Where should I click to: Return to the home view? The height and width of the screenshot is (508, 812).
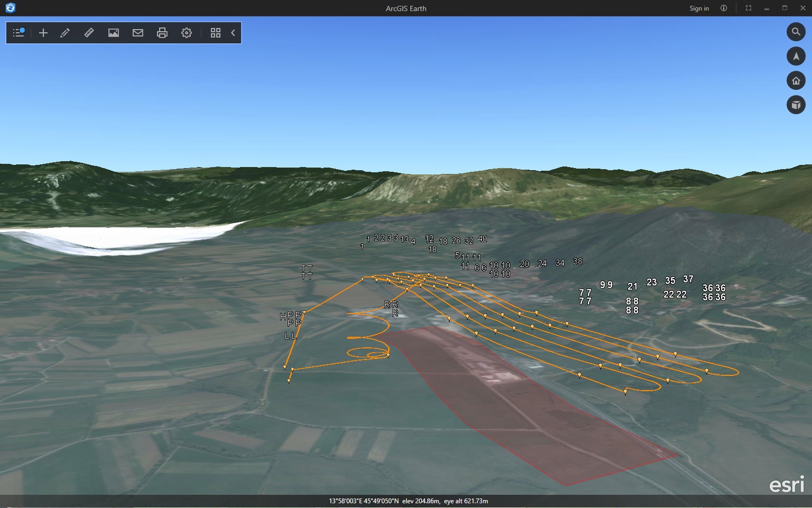tap(796, 80)
